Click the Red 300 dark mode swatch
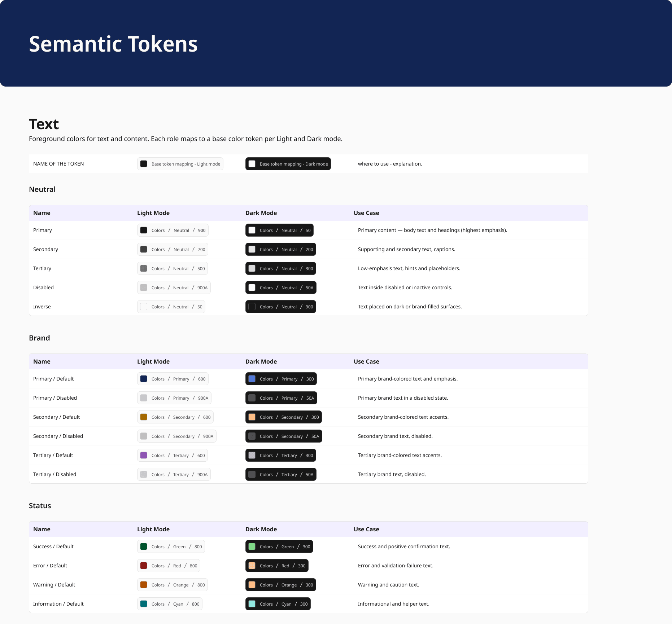The height and width of the screenshot is (624, 672). click(x=252, y=566)
